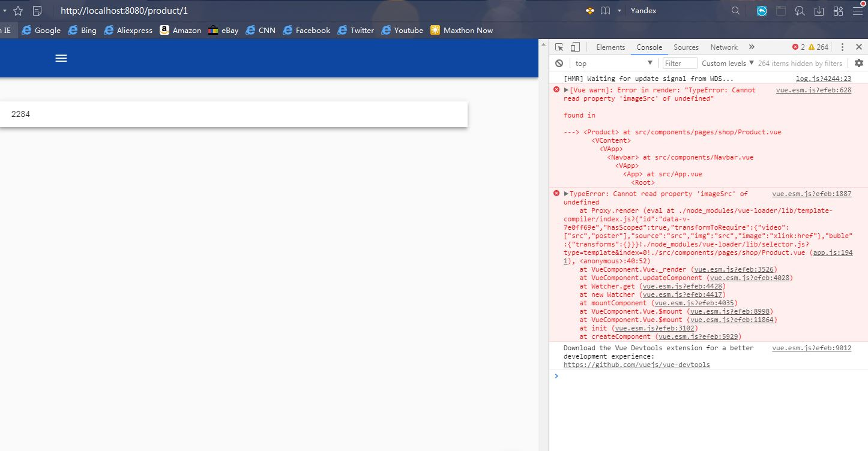Open the Aliexpress bookmark

pos(128,30)
